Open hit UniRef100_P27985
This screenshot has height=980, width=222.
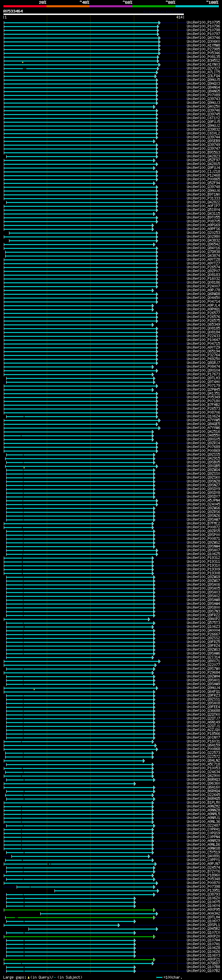click(x=203, y=49)
